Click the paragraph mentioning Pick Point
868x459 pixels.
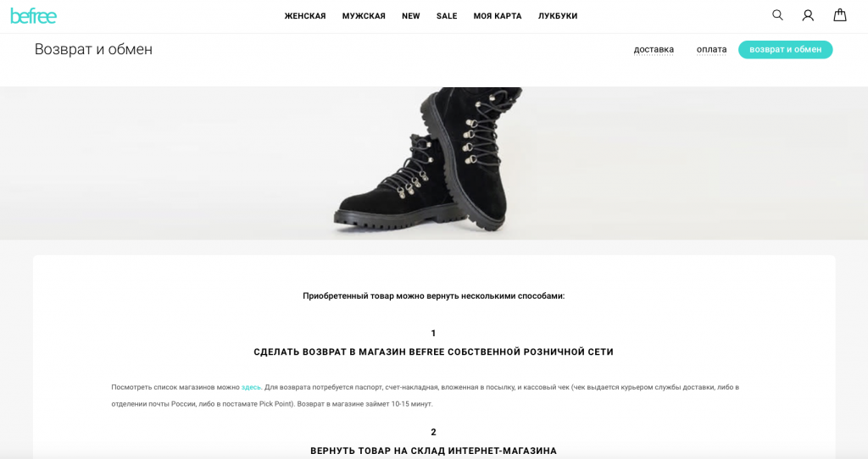coord(426,395)
